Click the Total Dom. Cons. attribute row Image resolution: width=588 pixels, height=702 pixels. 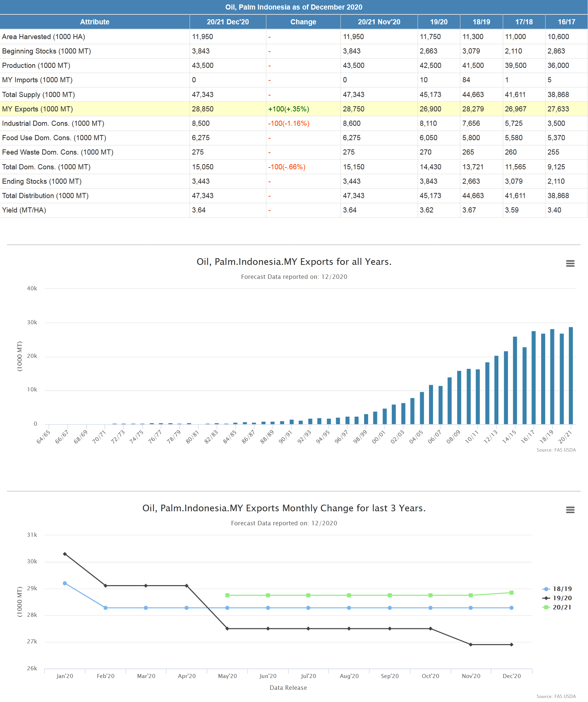tap(46, 167)
